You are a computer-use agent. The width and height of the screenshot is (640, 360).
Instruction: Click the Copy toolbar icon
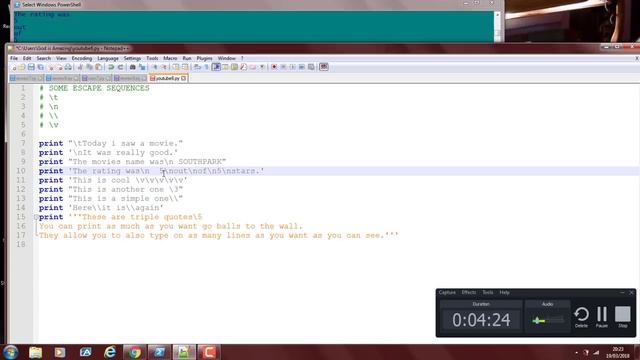pos(89,67)
